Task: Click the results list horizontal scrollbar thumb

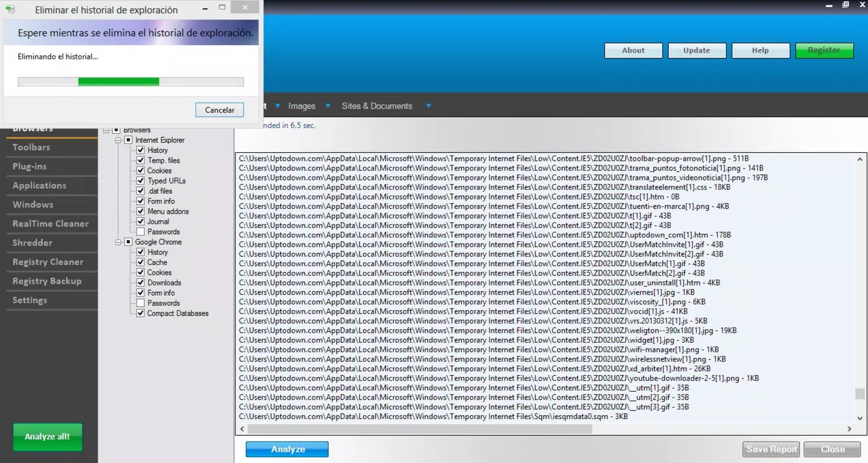Action: pyautogui.click(x=420, y=429)
